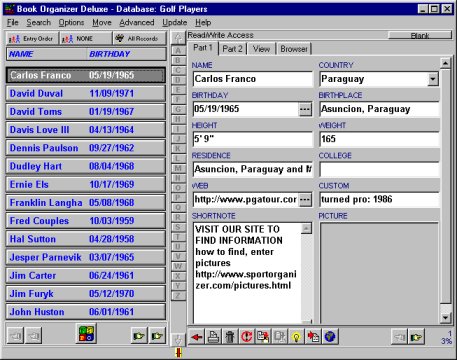457x360 pixels.
Task: Click the colorful four-square icon below name list
Action: coord(86,334)
